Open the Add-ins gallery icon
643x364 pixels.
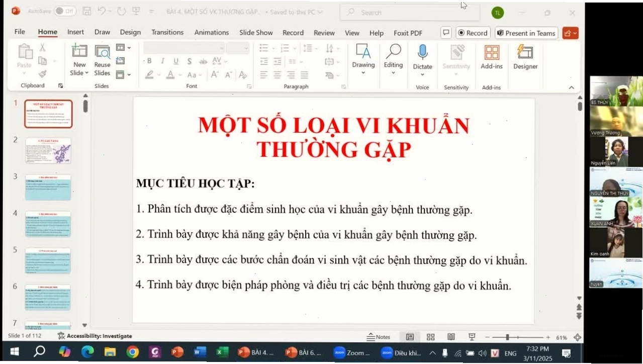click(491, 52)
